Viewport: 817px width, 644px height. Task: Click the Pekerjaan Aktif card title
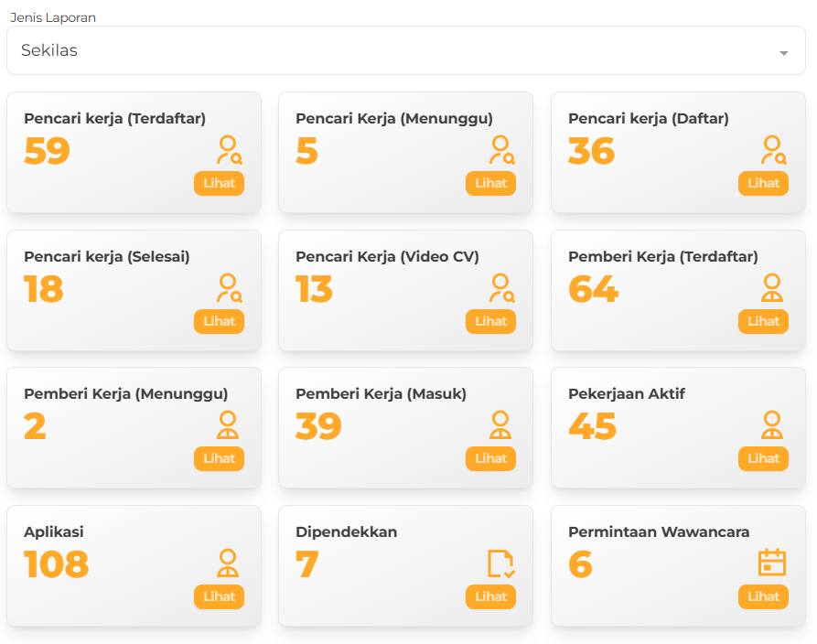pyautogui.click(x=626, y=394)
